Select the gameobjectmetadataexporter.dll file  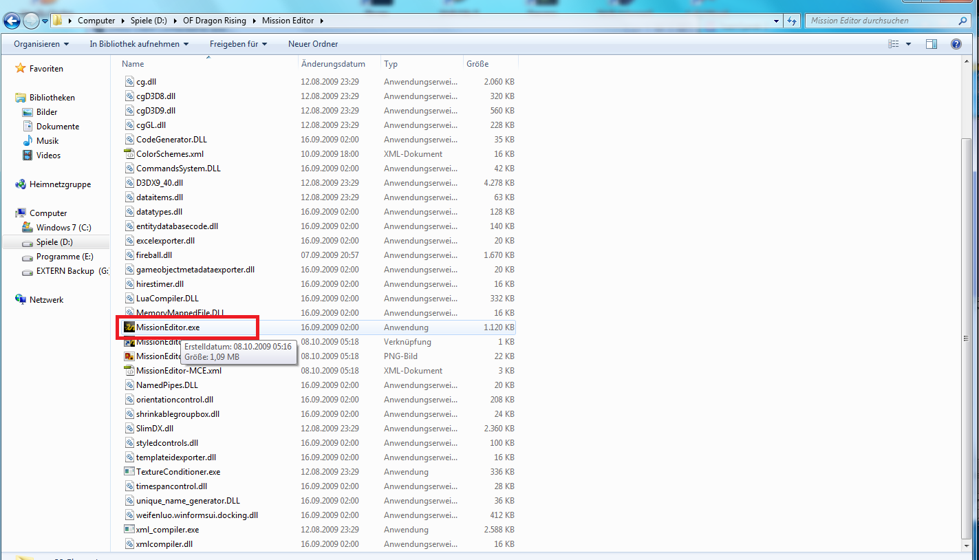point(195,270)
